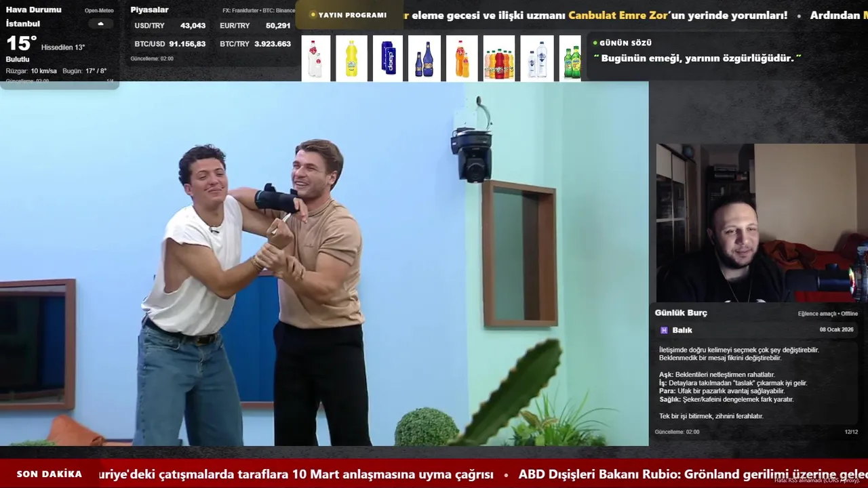
Task: Click the EUR/TRY 50,291 rate
Action: coord(255,26)
